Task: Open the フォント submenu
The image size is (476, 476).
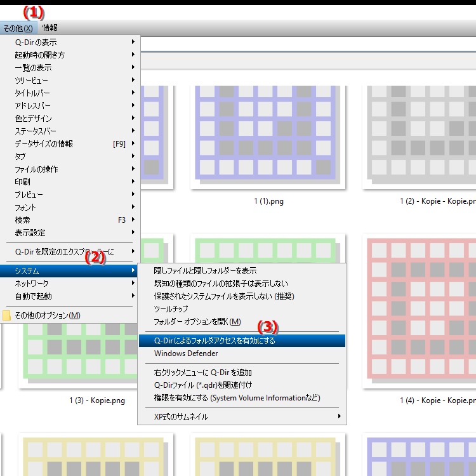Action: point(70,207)
